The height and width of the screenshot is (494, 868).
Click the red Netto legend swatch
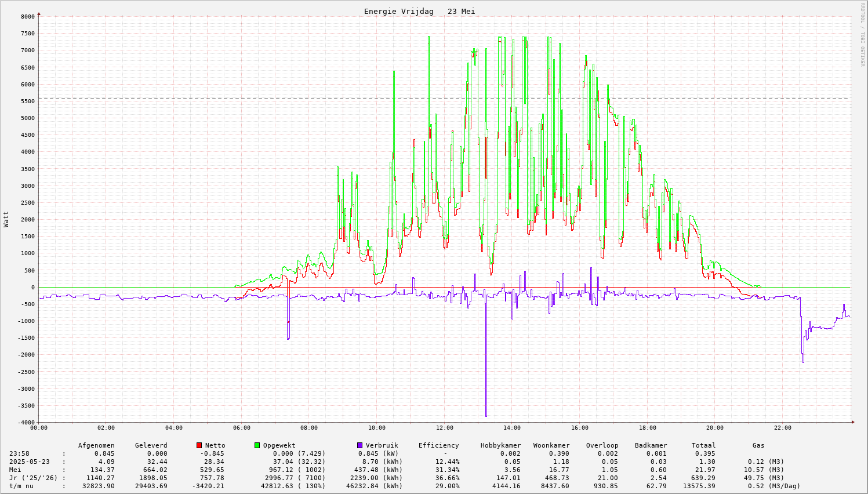point(199,445)
